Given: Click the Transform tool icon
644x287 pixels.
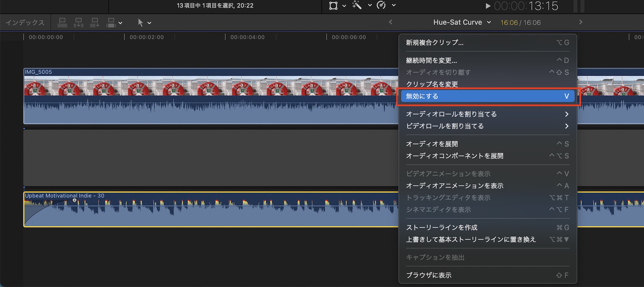Looking at the screenshot, I should point(333,5).
